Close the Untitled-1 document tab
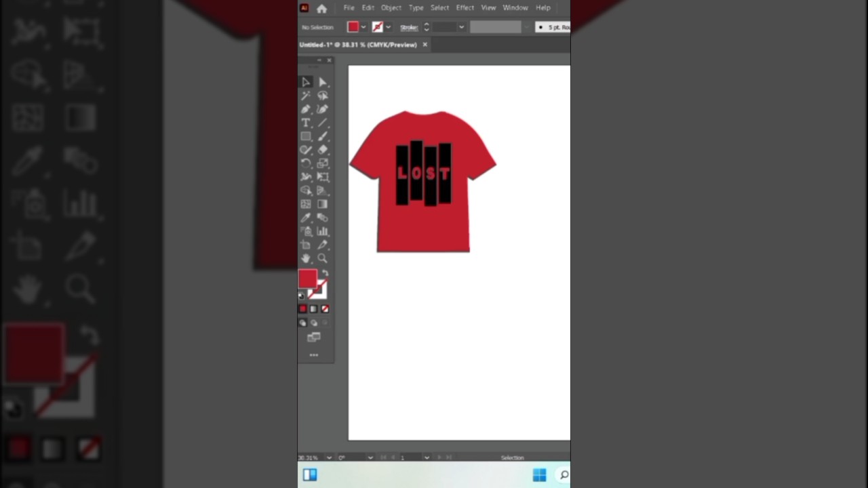 (x=425, y=45)
